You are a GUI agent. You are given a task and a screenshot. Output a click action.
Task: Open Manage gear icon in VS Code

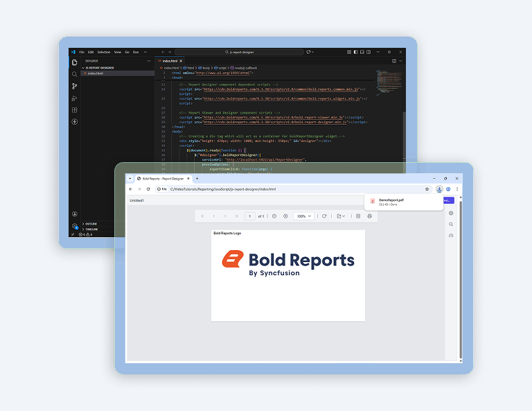75,226
